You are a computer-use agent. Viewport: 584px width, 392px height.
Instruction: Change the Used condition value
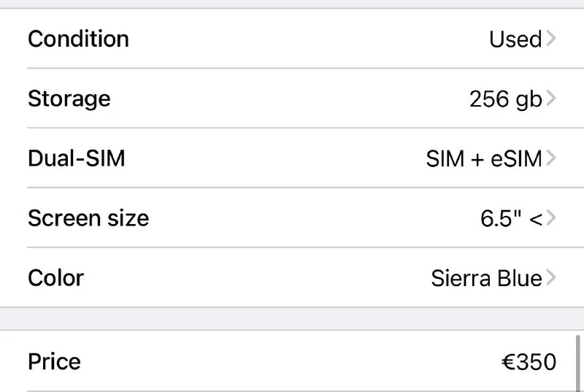[x=515, y=39]
